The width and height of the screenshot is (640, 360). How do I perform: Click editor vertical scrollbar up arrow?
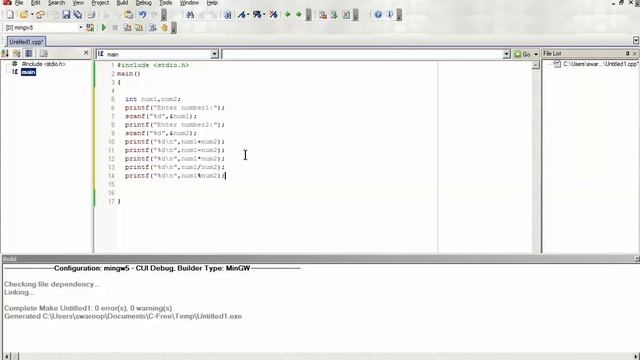tap(536, 65)
